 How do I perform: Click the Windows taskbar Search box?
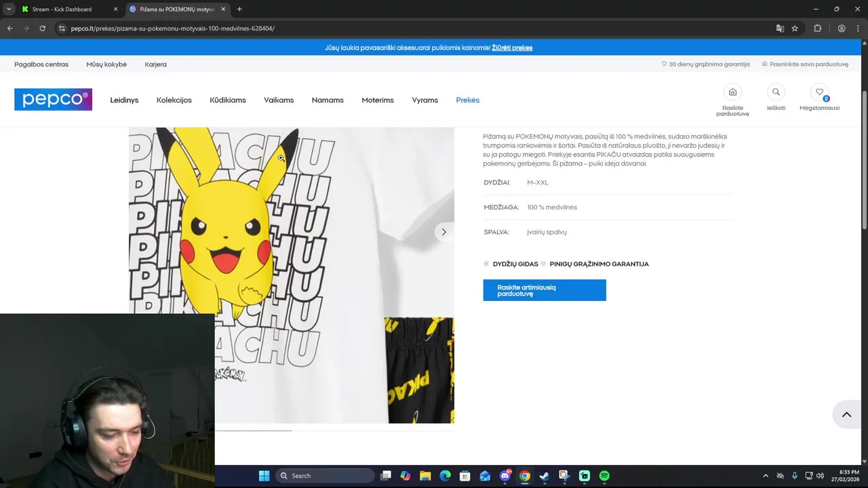pyautogui.click(x=325, y=476)
